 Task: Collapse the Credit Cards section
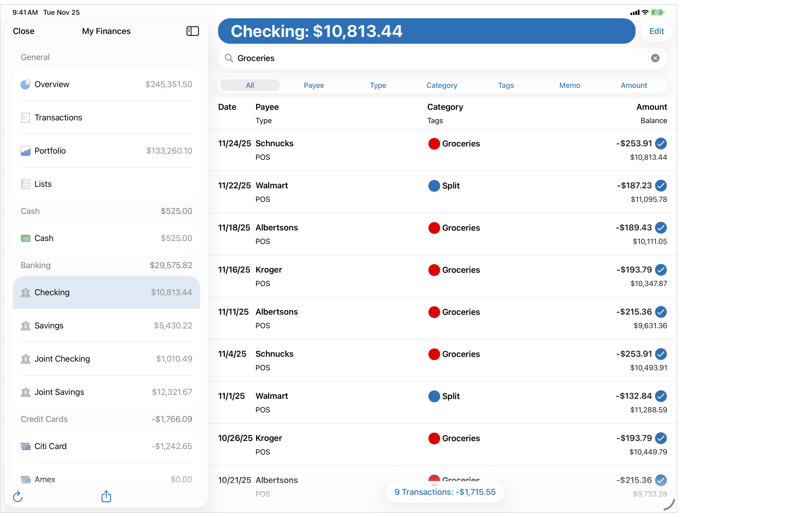[x=44, y=419]
